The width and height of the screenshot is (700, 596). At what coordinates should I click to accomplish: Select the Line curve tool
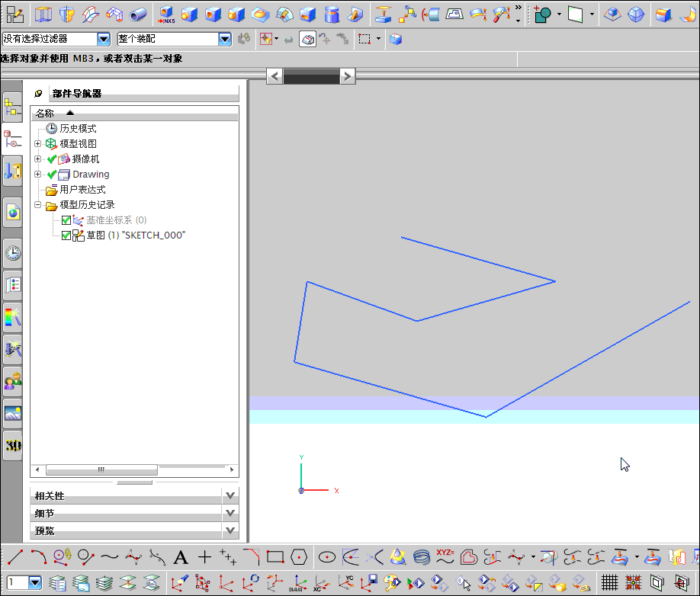tap(15, 557)
